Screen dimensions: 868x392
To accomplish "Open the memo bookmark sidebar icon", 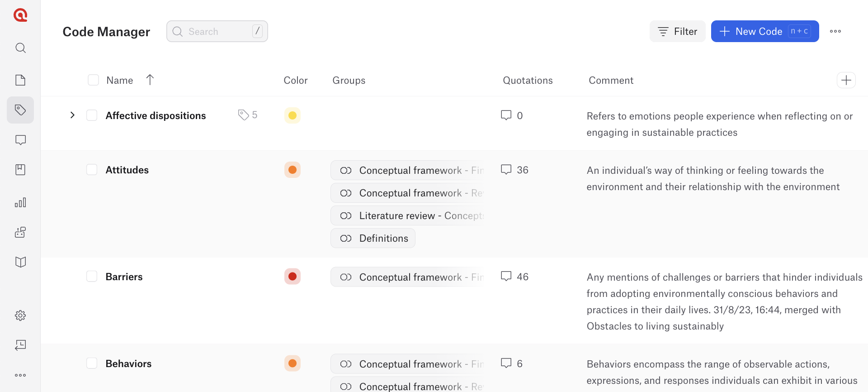I will (x=20, y=170).
